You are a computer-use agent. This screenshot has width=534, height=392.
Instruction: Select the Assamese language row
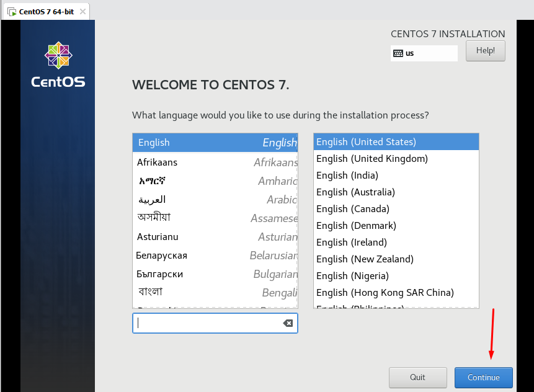215,218
